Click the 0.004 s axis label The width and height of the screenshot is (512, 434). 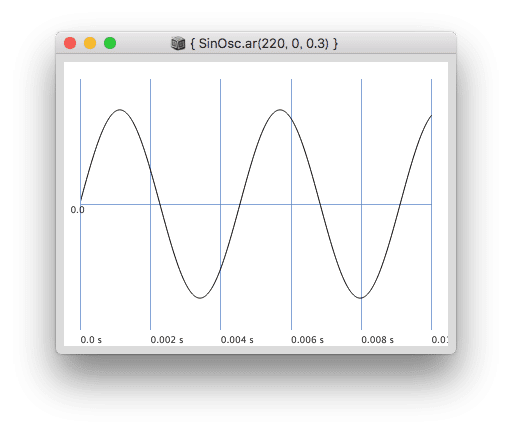point(237,340)
